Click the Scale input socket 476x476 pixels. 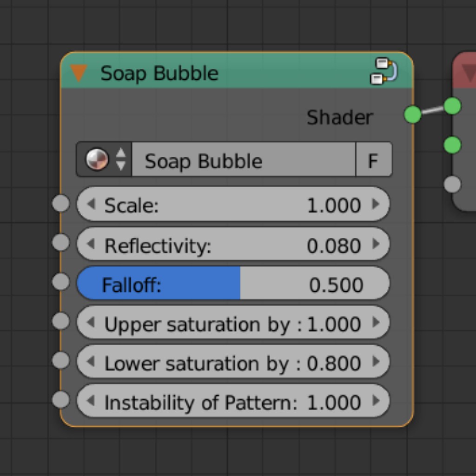(x=60, y=204)
